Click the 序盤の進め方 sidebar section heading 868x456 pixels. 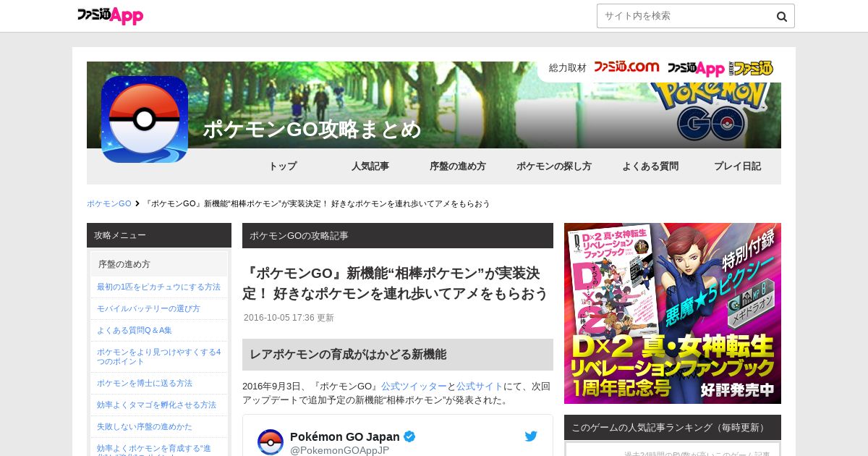(159, 264)
